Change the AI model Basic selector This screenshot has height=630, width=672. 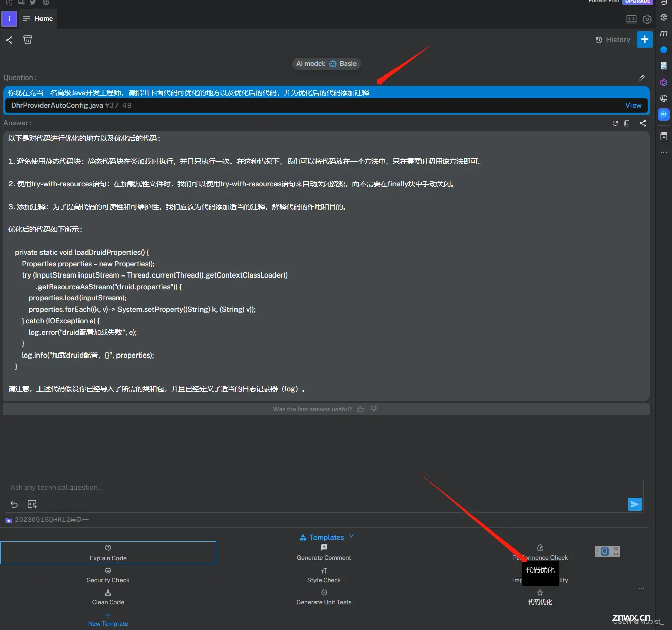coord(327,64)
